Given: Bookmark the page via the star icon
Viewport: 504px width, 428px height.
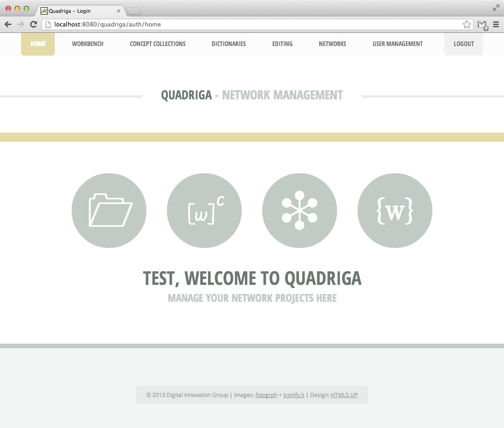Looking at the screenshot, I should (x=467, y=25).
